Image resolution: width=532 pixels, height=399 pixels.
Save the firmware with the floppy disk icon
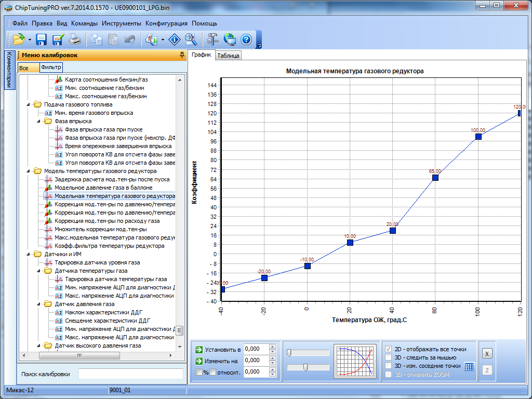point(42,39)
